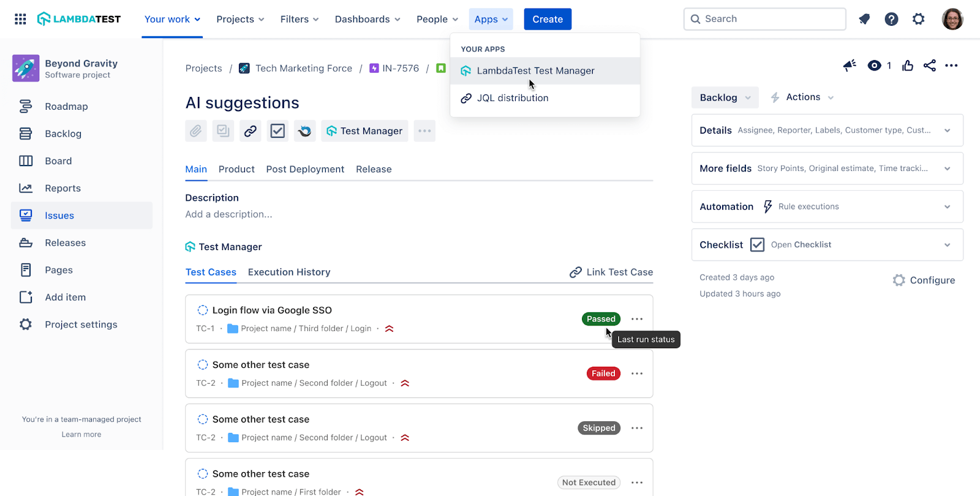Click the checklist checkbox toolbar icon
Image resolution: width=980 pixels, height=496 pixels.
point(277,131)
